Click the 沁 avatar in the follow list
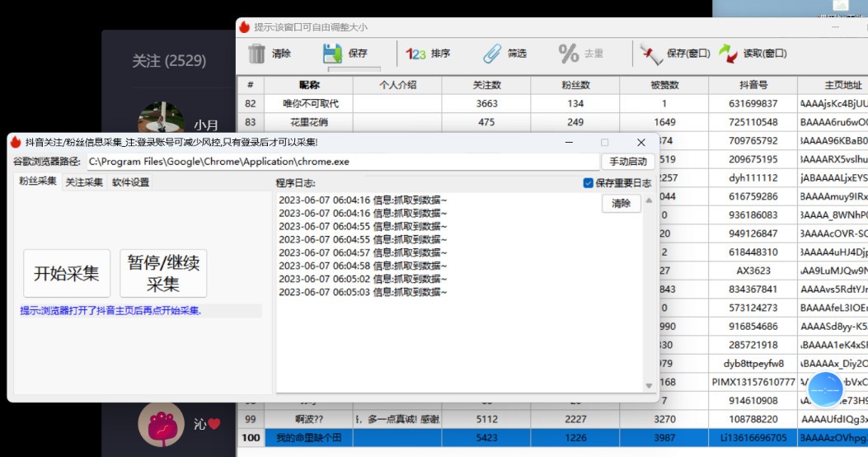868x457 pixels. pyautogui.click(x=161, y=424)
